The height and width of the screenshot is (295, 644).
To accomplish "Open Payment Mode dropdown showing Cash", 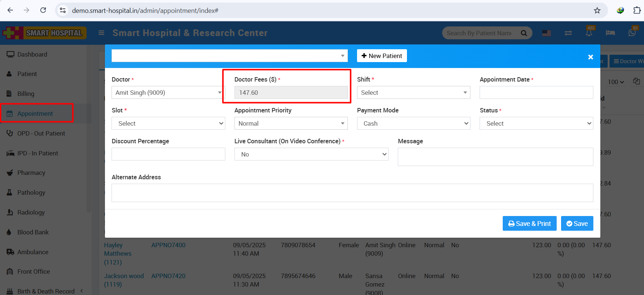I will click(414, 123).
